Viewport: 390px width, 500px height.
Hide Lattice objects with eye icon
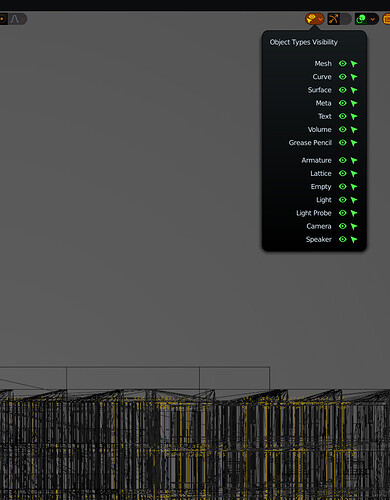342,173
